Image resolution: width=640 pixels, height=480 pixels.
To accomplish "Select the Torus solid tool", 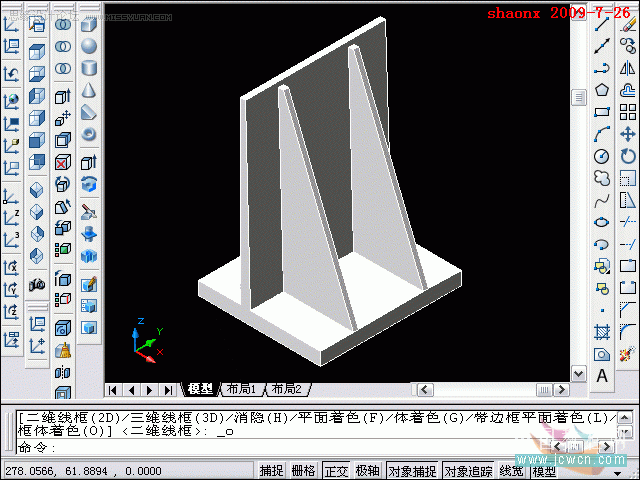I will pyautogui.click(x=89, y=134).
